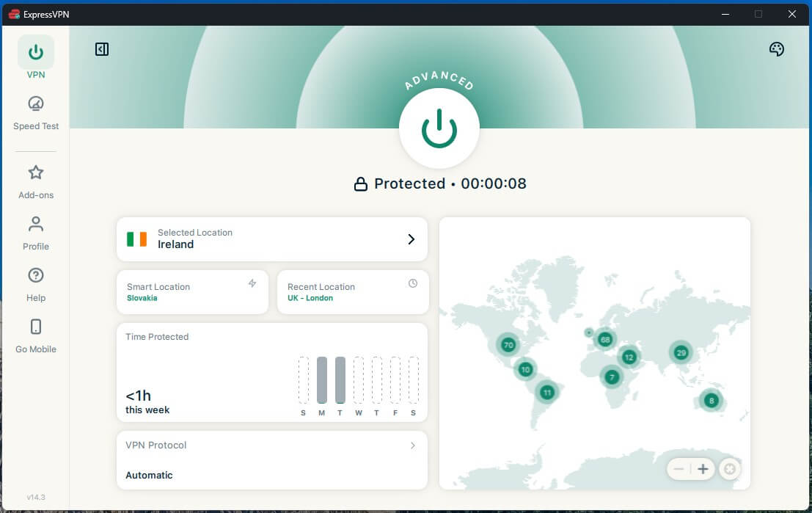Click the Protected status text
The image size is (812, 513).
click(x=409, y=183)
